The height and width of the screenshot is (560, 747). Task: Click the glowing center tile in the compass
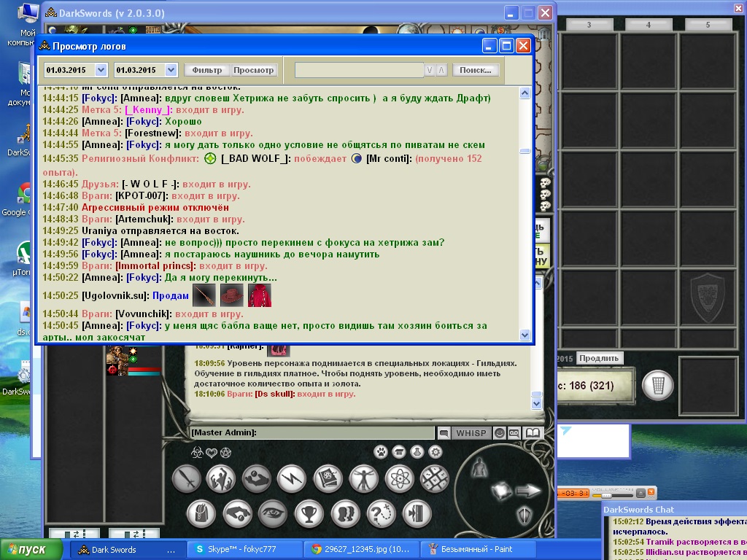[502, 491]
